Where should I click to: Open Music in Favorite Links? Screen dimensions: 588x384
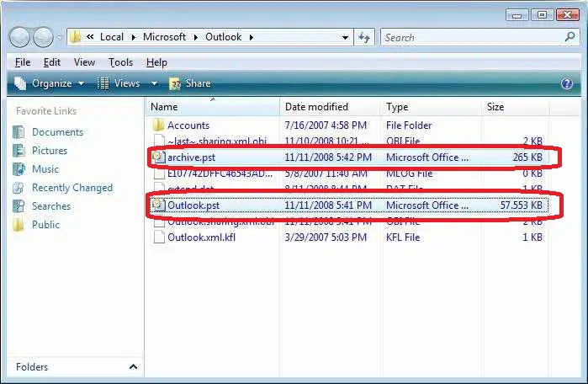coord(45,169)
